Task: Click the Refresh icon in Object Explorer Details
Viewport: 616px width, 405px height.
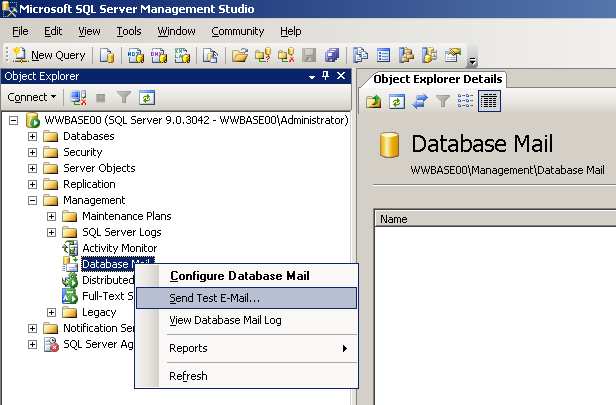Action: pos(396,102)
